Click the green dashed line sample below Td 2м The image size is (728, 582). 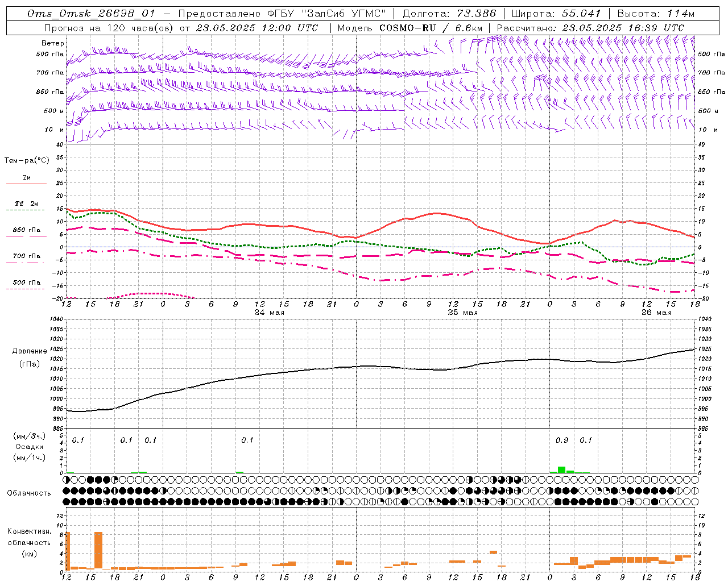coord(26,210)
